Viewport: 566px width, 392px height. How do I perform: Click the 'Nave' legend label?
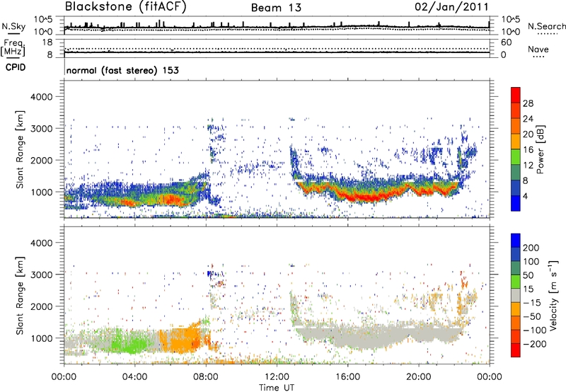tap(538, 49)
